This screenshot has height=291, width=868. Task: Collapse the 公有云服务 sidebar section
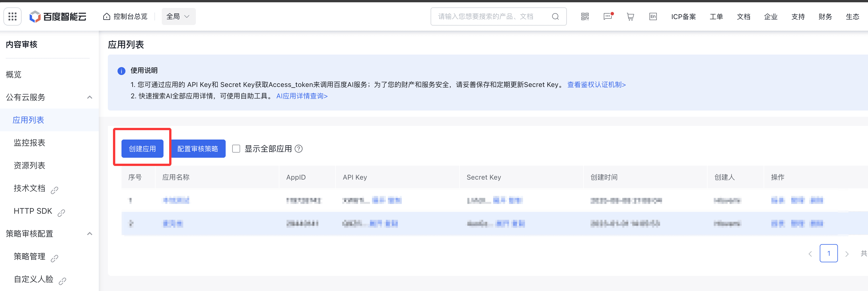(90, 97)
